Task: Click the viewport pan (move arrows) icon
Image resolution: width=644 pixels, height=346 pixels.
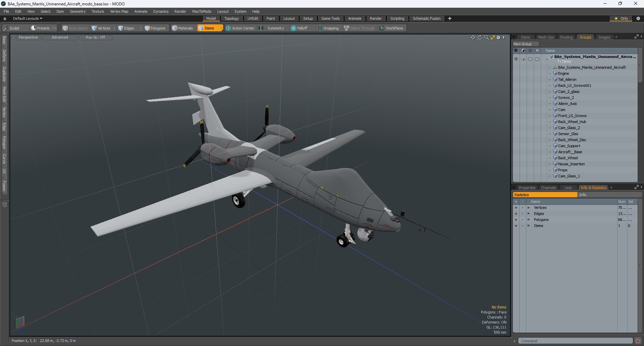Action: 473,38
